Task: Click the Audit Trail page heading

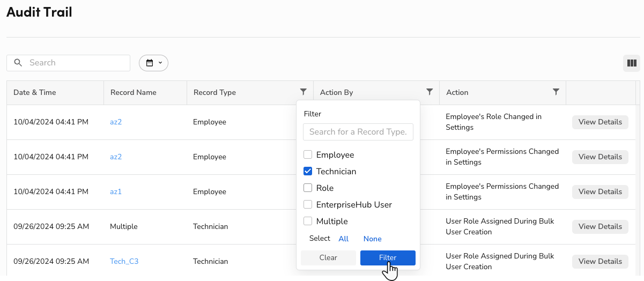Action: click(39, 12)
